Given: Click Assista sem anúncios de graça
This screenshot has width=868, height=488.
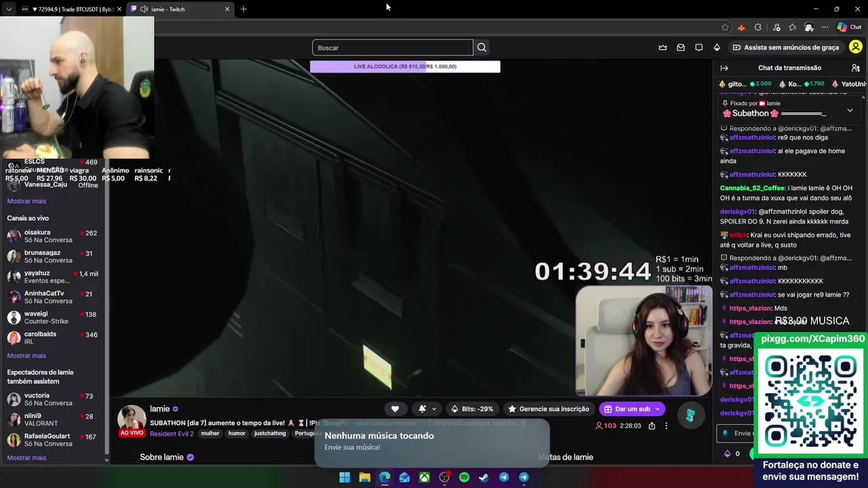Looking at the screenshot, I should click(785, 47).
